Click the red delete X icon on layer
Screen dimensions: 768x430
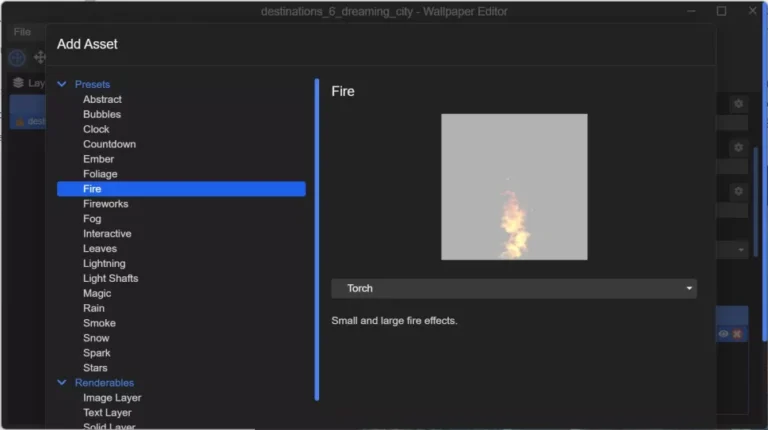(738, 334)
